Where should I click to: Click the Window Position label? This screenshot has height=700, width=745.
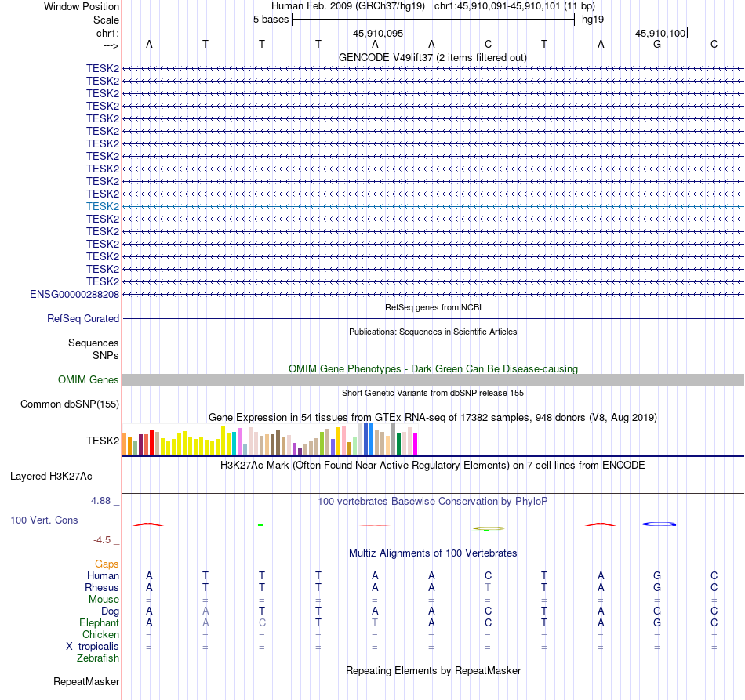coord(82,6)
